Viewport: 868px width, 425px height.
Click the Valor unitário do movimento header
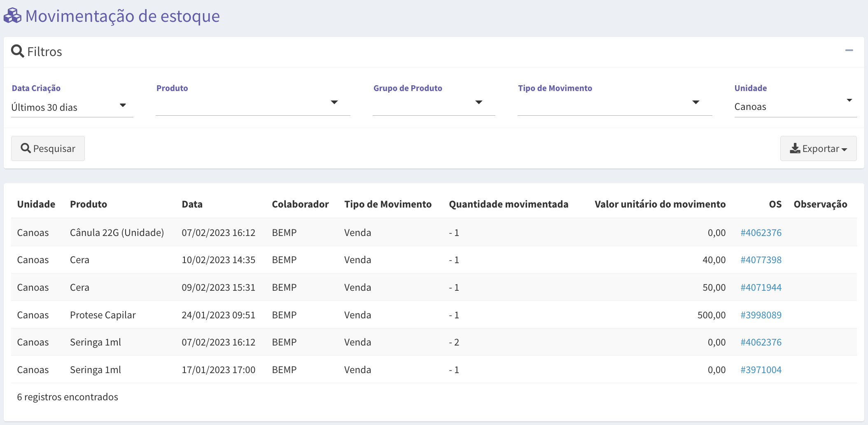click(x=660, y=204)
